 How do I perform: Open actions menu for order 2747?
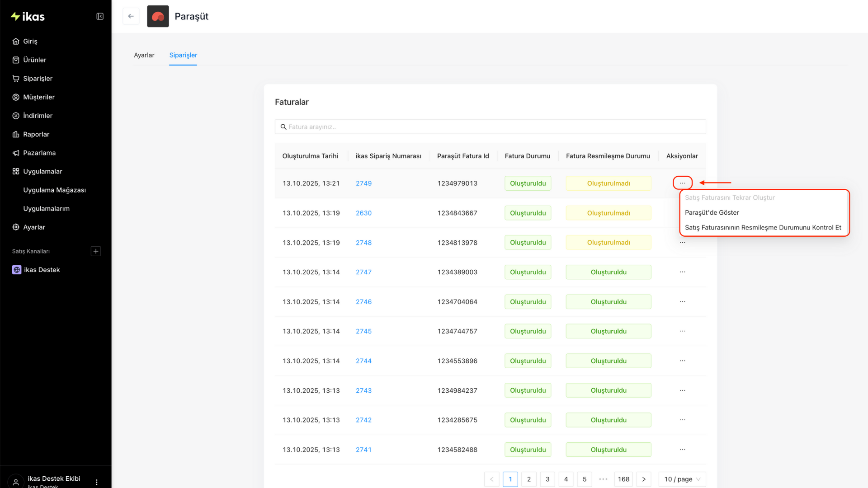682,272
